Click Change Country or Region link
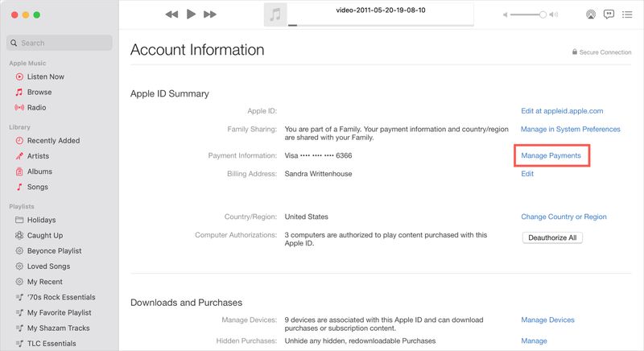Viewport: 644px width, 351px height. (x=563, y=217)
